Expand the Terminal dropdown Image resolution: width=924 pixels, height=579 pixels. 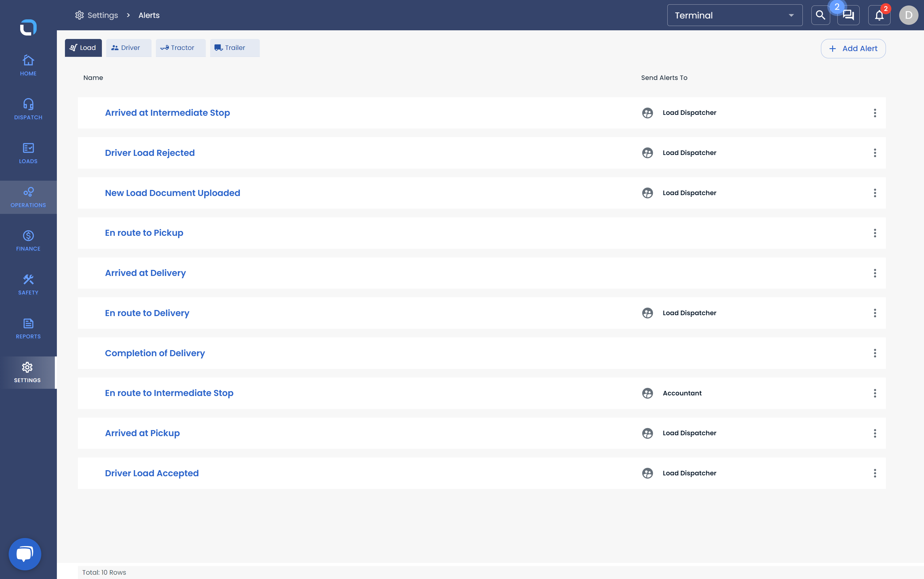coord(734,15)
